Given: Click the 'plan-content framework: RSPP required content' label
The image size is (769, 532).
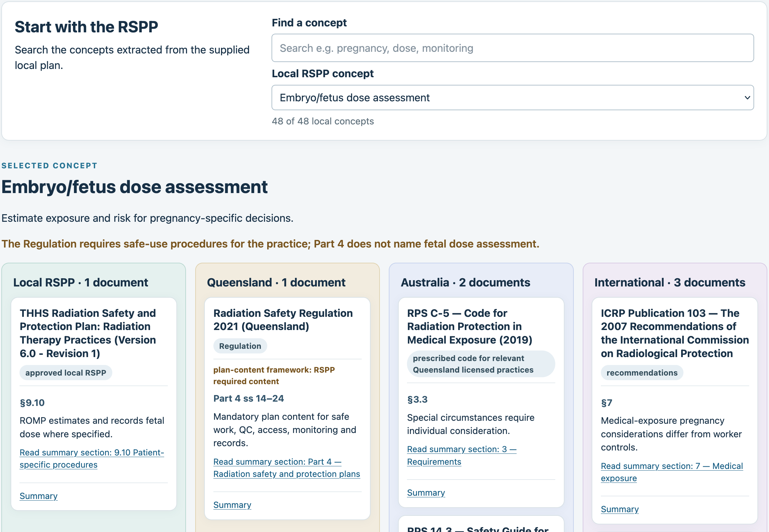Looking at the screenshot, I should click(274, 376).
